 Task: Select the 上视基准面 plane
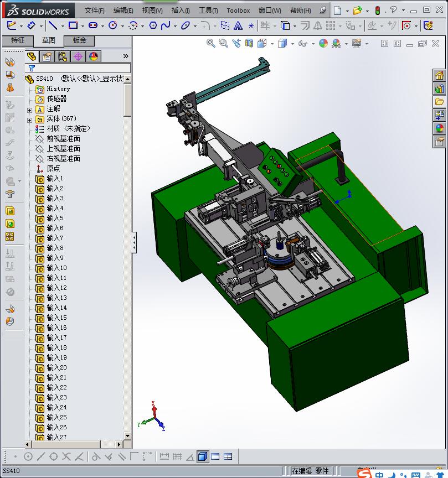click(x=63, y=148)
